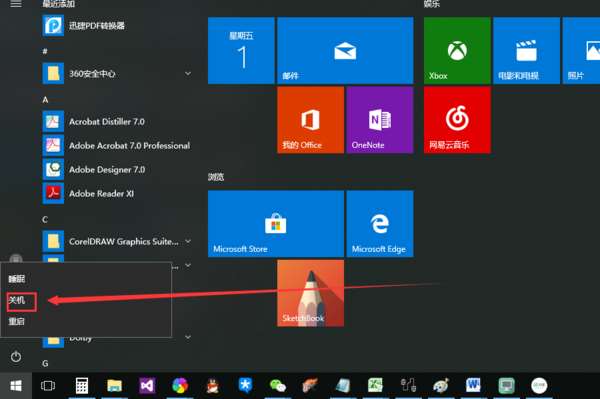The image size is (600, 399).
Task: Expand the CorelDRAW Graphics Suite folder
Action: [188, 241]
